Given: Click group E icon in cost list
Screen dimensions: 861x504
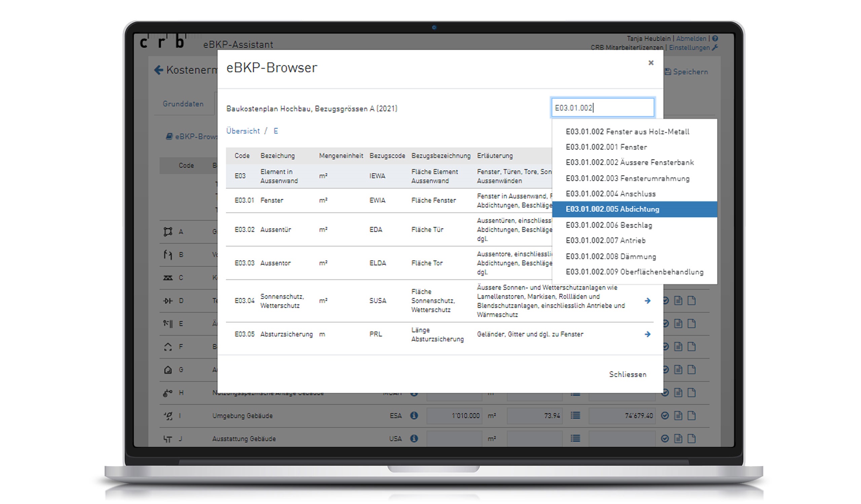Looking at the screenshot, I should point(168,324).
